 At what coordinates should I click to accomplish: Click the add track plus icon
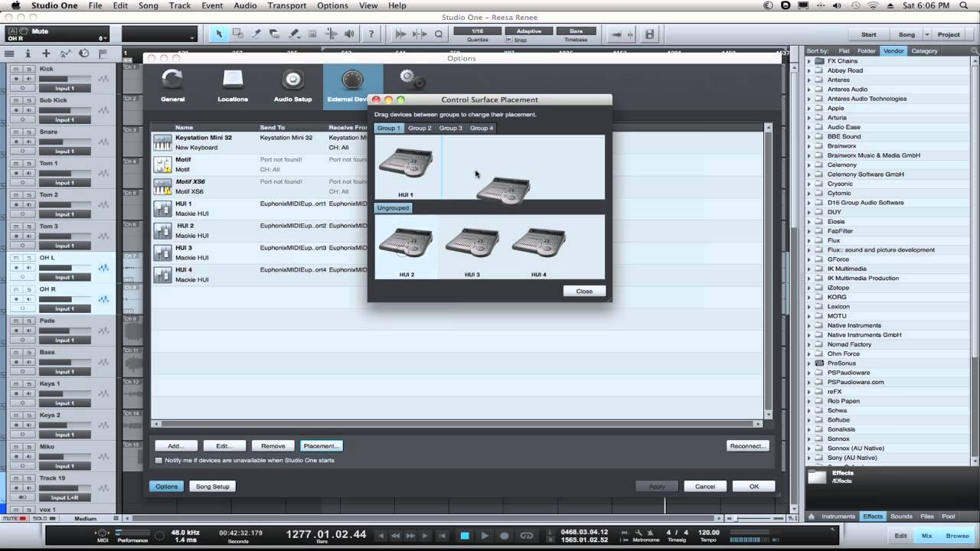(x=47, y=54)
